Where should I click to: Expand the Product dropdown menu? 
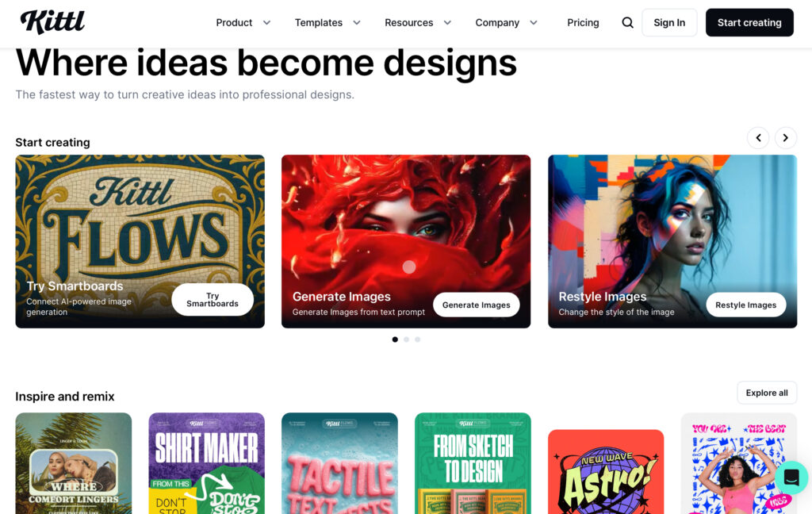point(243,23)
